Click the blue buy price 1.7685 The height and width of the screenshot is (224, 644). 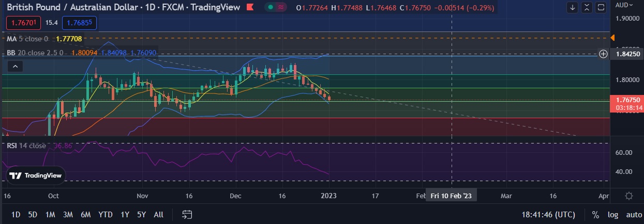pos(79,23)
